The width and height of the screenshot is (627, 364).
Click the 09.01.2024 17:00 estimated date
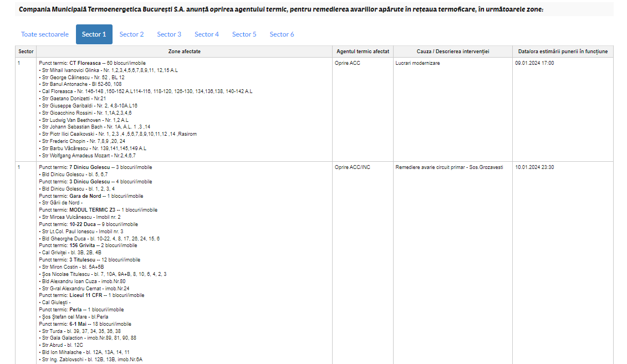coord(534,63)
